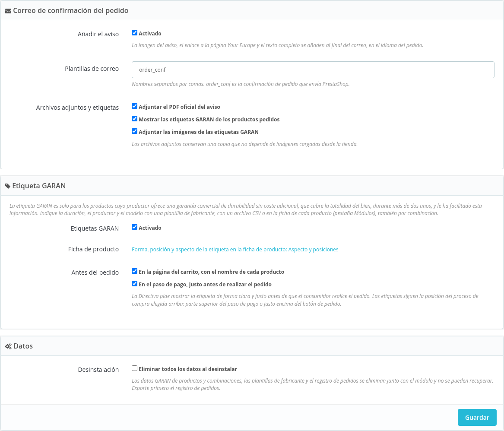This screenshot has height=431, width=504.
Task: Click the Desinstalación label
Action: click(98, 370)
